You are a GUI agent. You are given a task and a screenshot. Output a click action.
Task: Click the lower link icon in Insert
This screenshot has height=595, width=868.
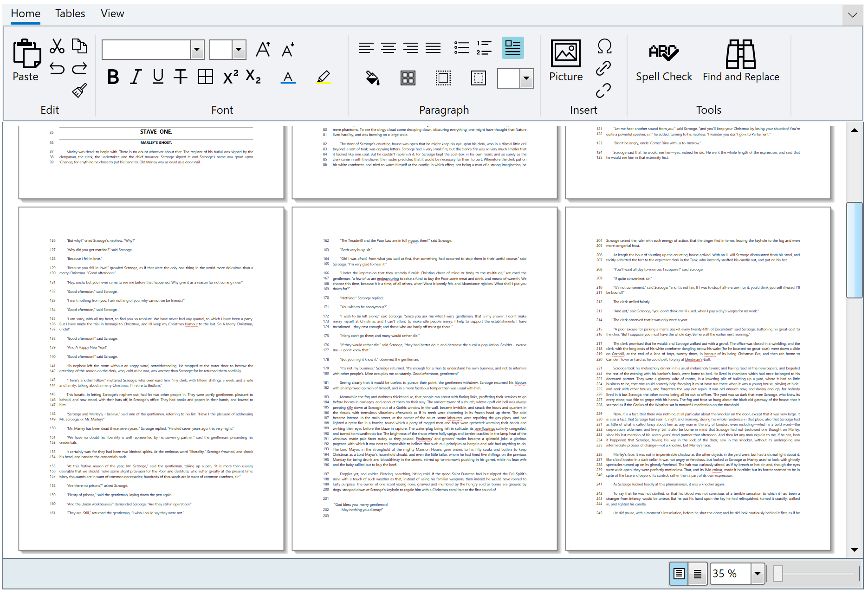point(603,91)
